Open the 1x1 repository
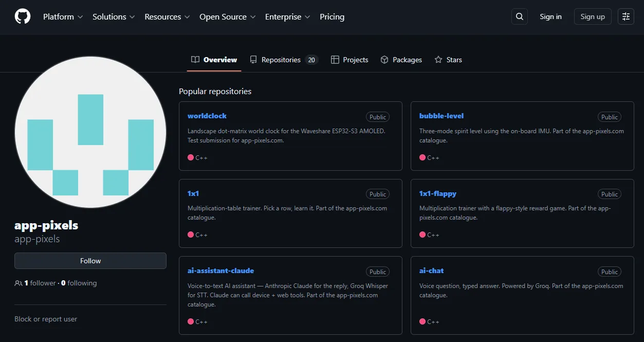This screenshot has height=342, width=644. pos(193,193)
